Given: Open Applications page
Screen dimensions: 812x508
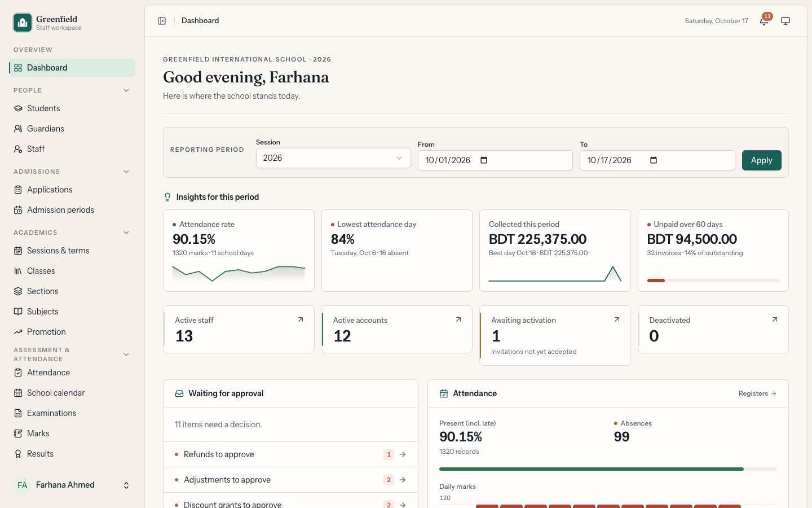Looking at the screenshot, I should [72, 190].
